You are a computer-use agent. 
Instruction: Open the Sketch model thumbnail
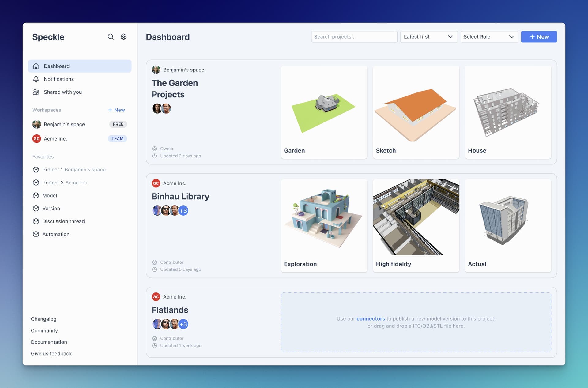coord(416,110)
